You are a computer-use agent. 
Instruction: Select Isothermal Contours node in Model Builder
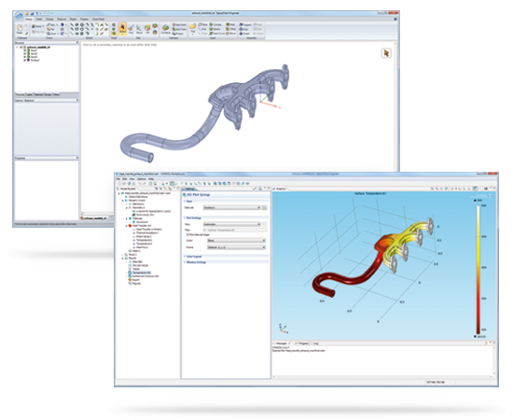(x=146, y=276)
